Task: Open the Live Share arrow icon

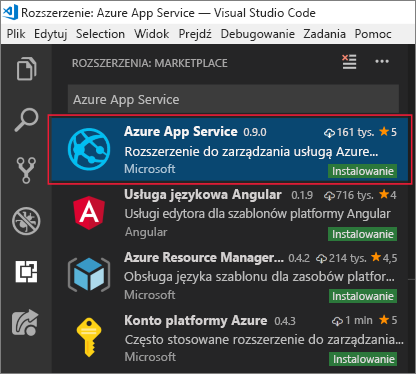Action: (26, 322)
